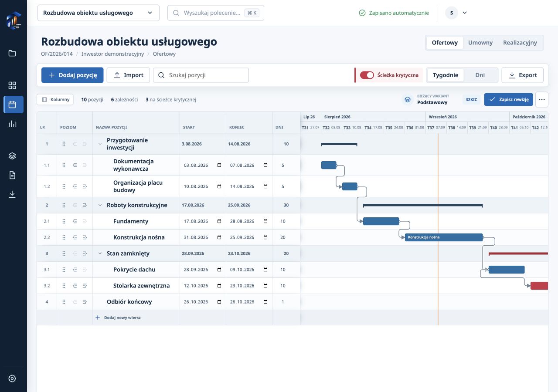
Task: Open the project selector dropdown
Action: [99, 13]
